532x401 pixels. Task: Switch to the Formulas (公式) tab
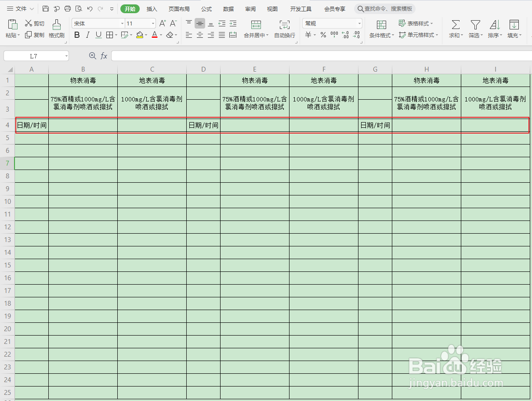[x=206, y=9]
